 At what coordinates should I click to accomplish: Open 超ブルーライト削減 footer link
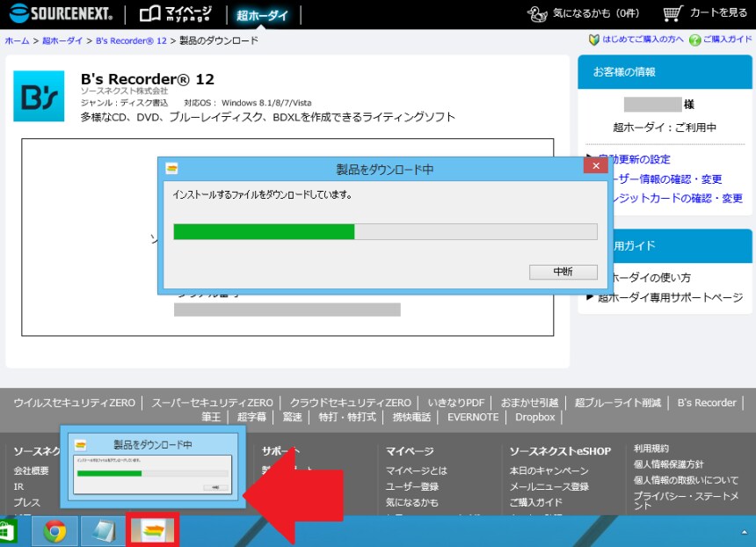(618, 403)
